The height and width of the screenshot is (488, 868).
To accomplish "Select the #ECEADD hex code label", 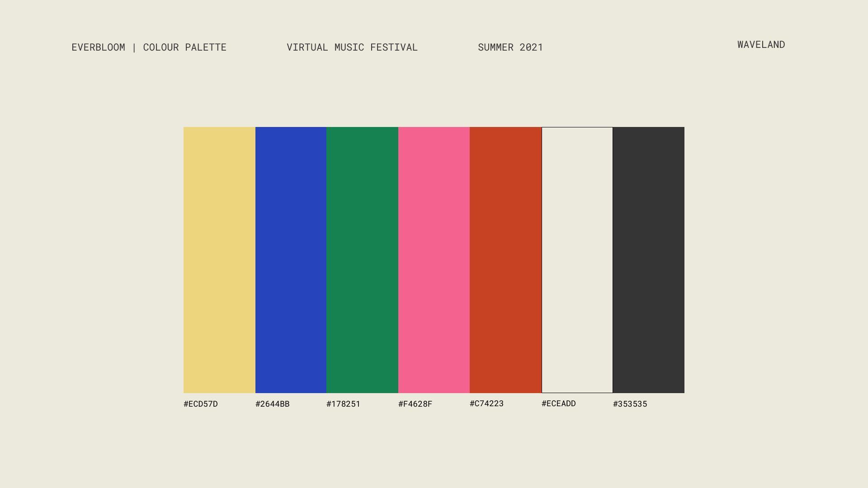I will coord(558,403).
